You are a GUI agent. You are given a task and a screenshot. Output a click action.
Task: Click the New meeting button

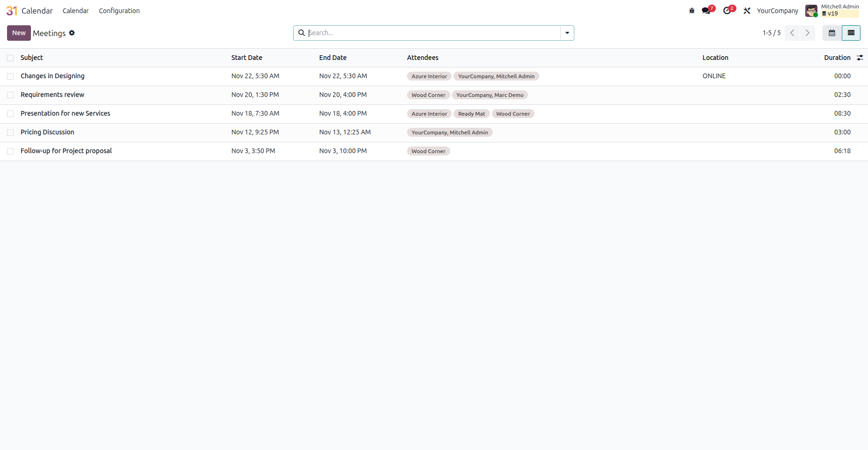tap(19, 33)
